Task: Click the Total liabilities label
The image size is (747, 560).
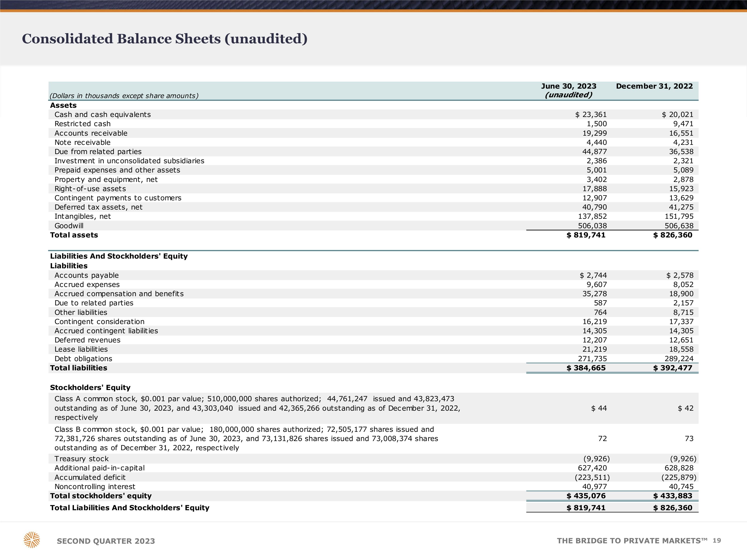Action: click(78, 368)
